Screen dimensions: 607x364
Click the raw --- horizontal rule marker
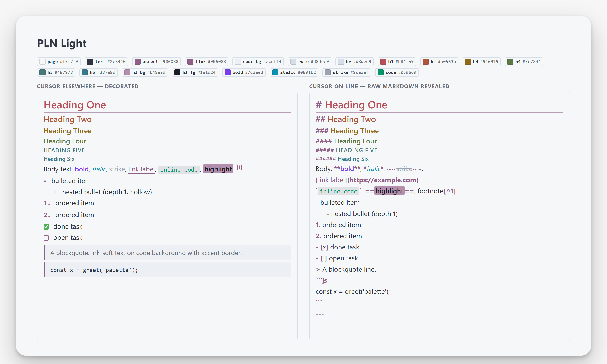[320, 314]
